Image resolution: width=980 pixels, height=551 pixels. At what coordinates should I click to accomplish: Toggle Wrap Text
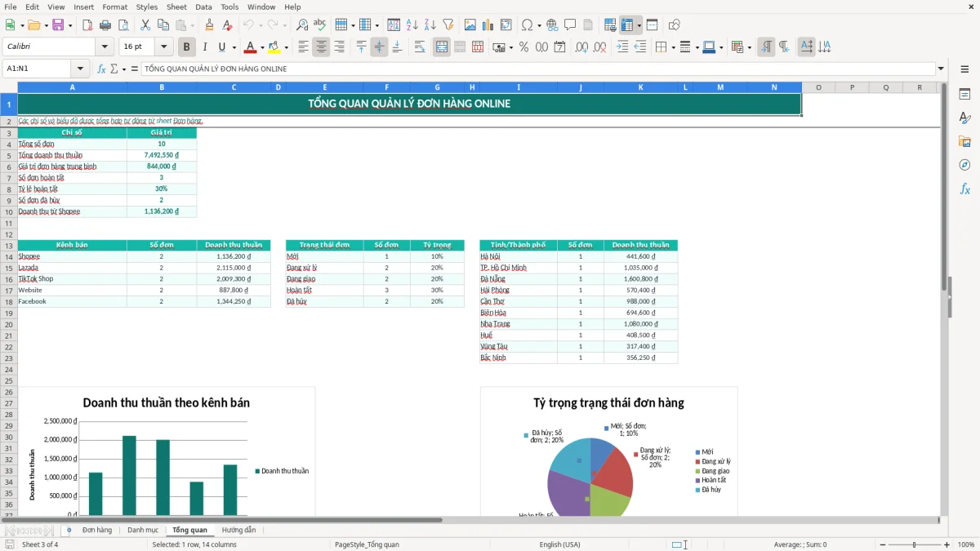coord(420,47)
